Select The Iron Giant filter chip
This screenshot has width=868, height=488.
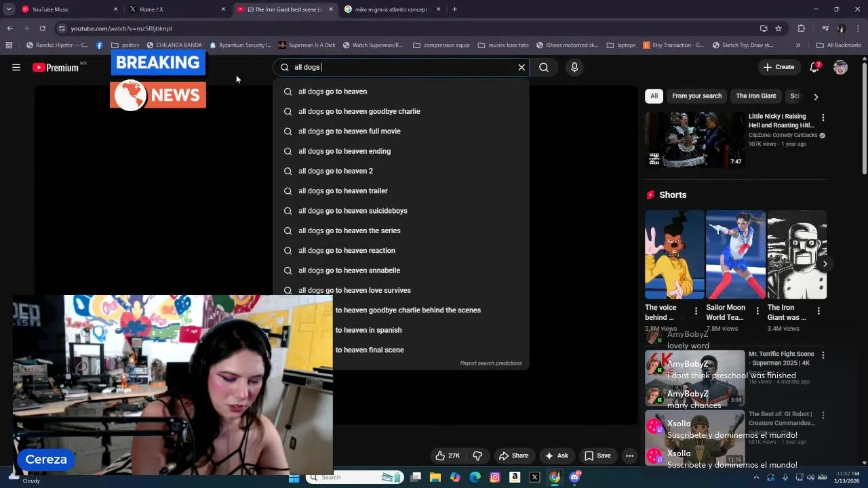coord(755,96)
